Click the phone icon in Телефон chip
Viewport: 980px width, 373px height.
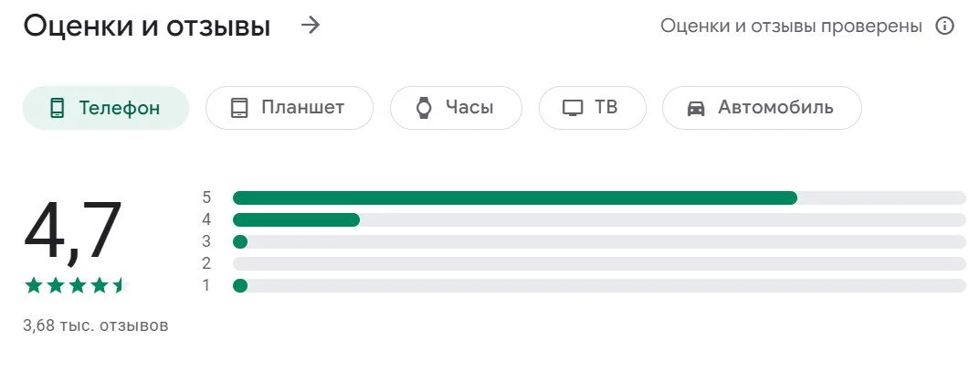click(57, 108)
